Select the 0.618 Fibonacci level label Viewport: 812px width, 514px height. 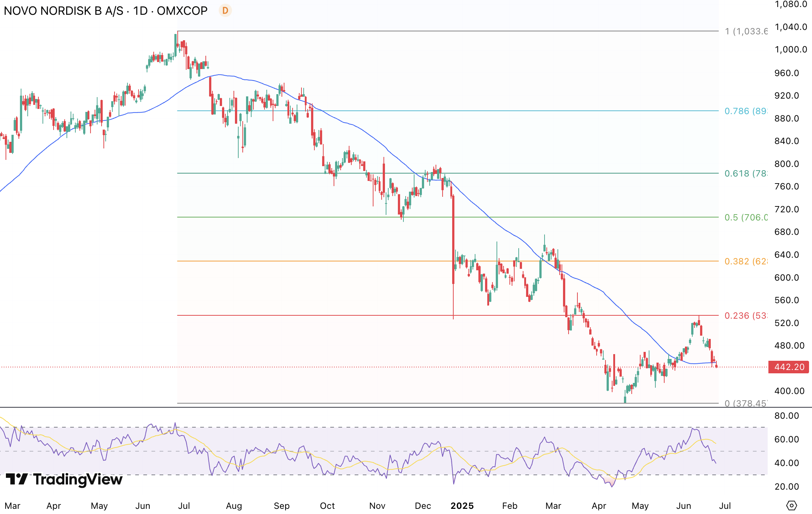point(746,174)
